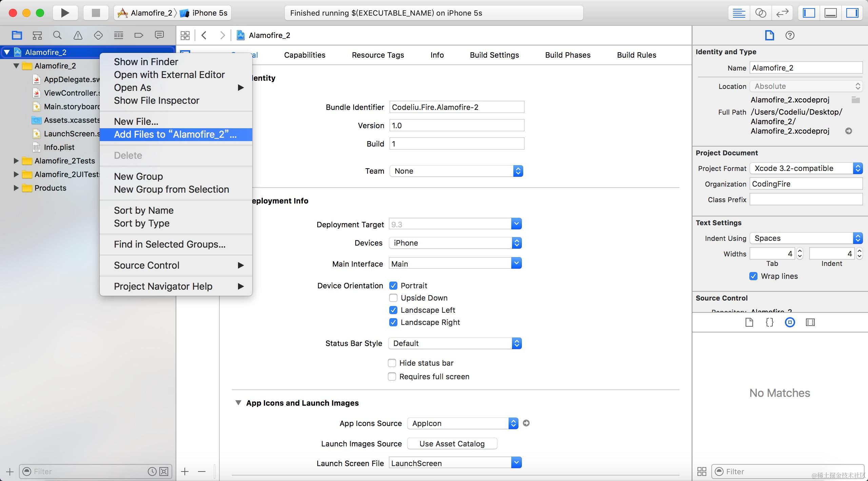Open the Issue navigator warning icon
This screenshot has height=481, width=868.
click(78, 35)
